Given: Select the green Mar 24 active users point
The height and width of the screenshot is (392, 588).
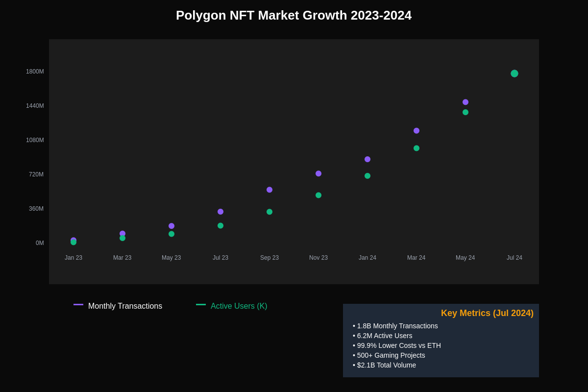Looking at the screenshot, I should [416, 148].
